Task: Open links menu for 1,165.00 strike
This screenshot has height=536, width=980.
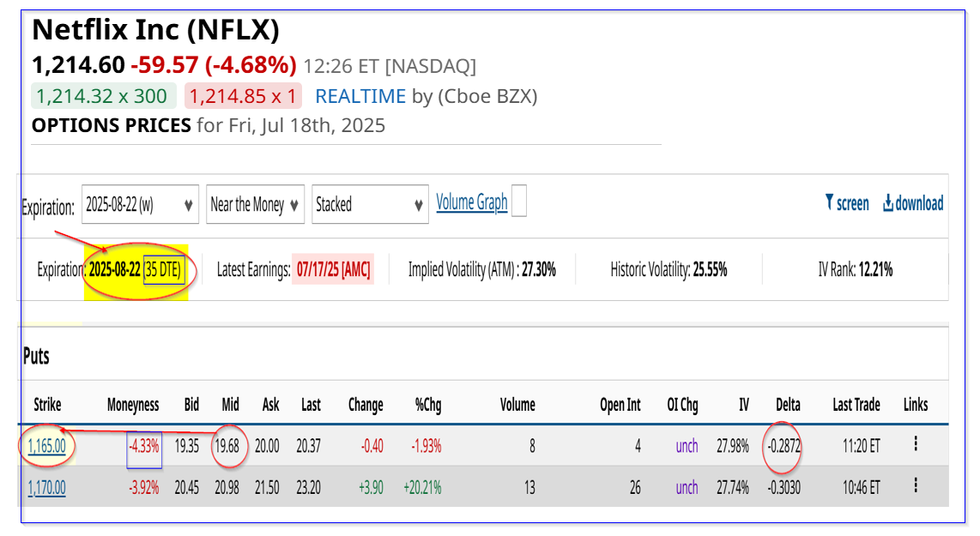Action: [916, 444]
